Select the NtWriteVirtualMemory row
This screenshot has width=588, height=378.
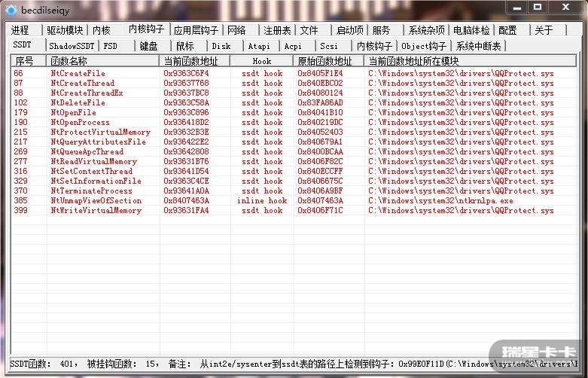click(x=294, y=210)
